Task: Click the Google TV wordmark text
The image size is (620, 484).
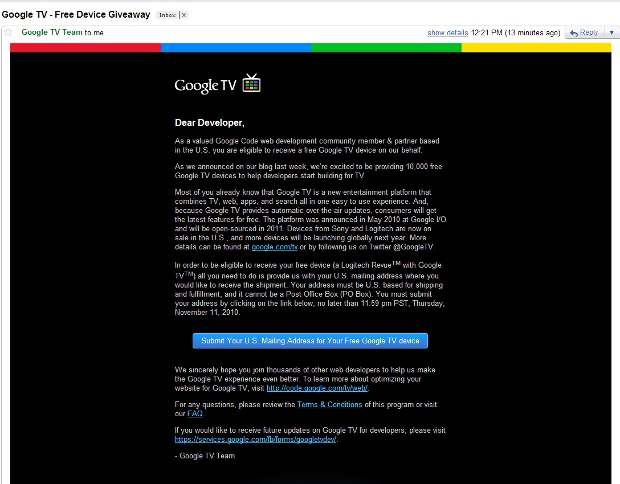Action: (x=205, y=85)
